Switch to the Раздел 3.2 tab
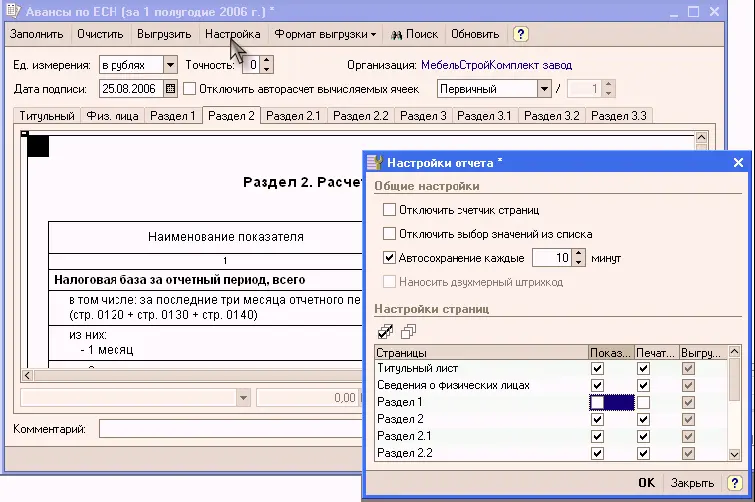755x502 pixels. 552,116
